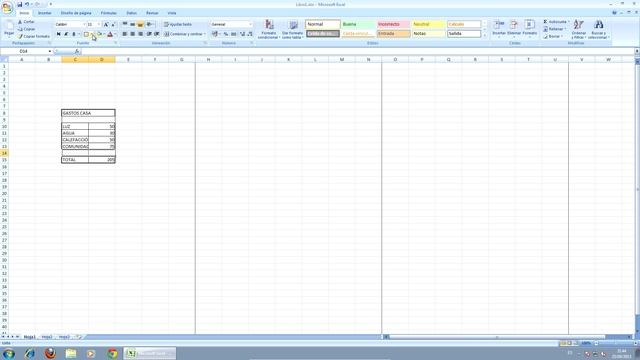Apply Buena cell style
This screenshot has width=640, height=360.
(x=358, y=24)
